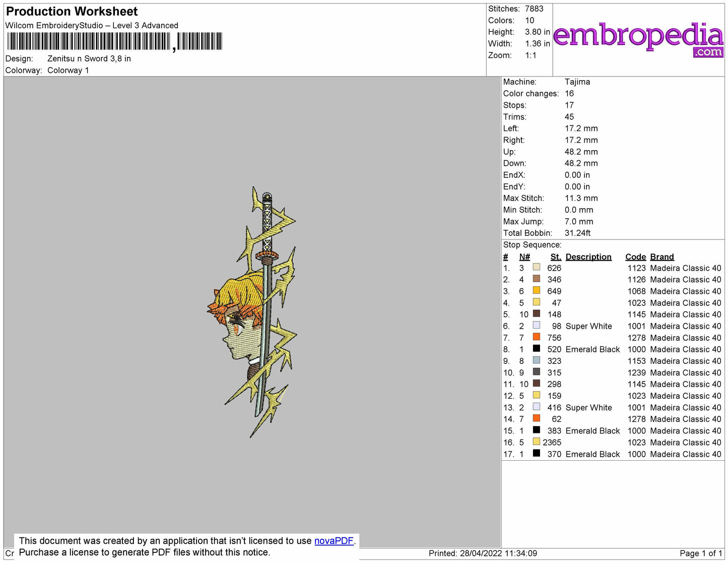Pick the tan swatch for stop 2
728x563 pixels.
tap(537, 279)
